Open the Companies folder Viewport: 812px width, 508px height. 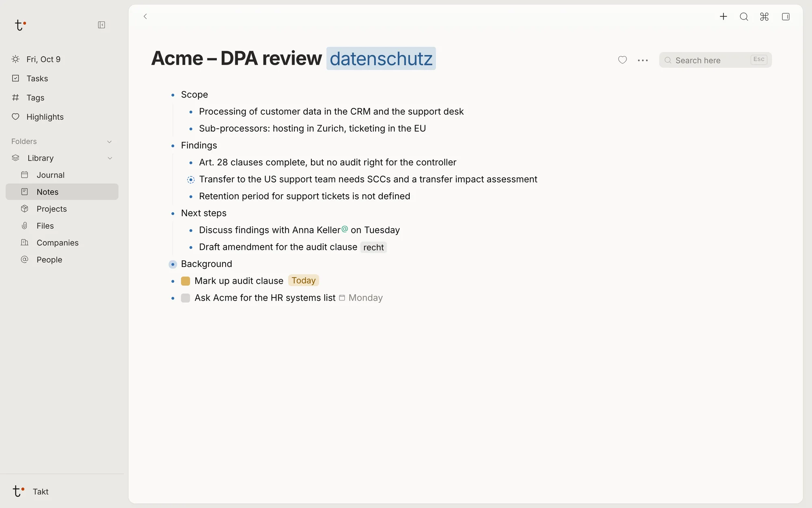[62, 243]
